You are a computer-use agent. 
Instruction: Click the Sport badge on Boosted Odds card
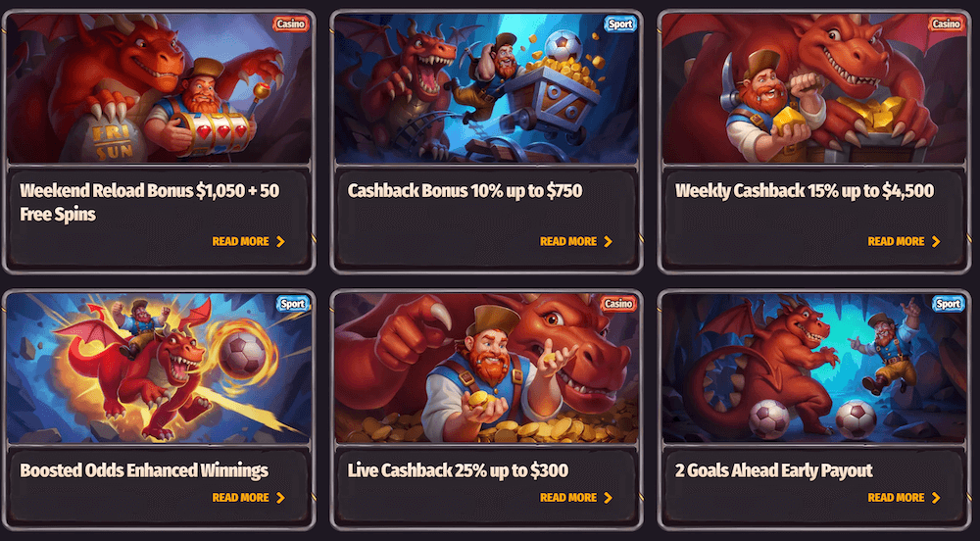(x=292, y=304)
